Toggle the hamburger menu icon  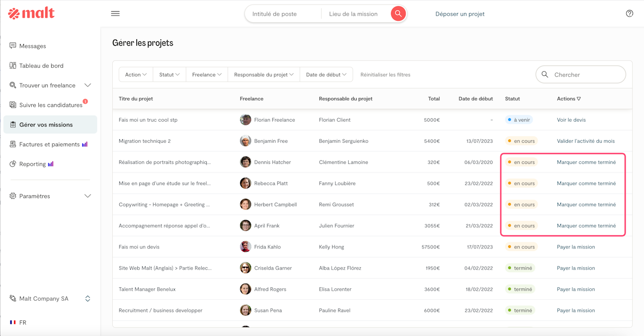pyautogui.click(x=115, y=14)
